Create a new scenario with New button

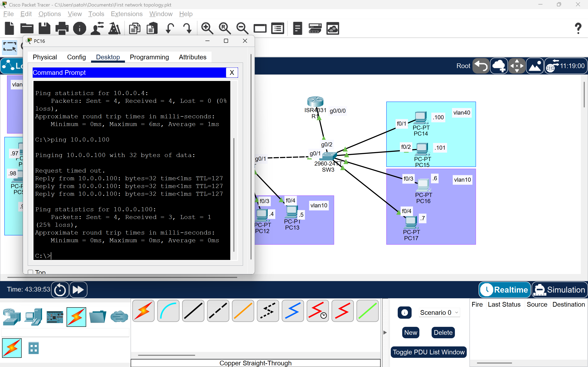tap(410, 333)
